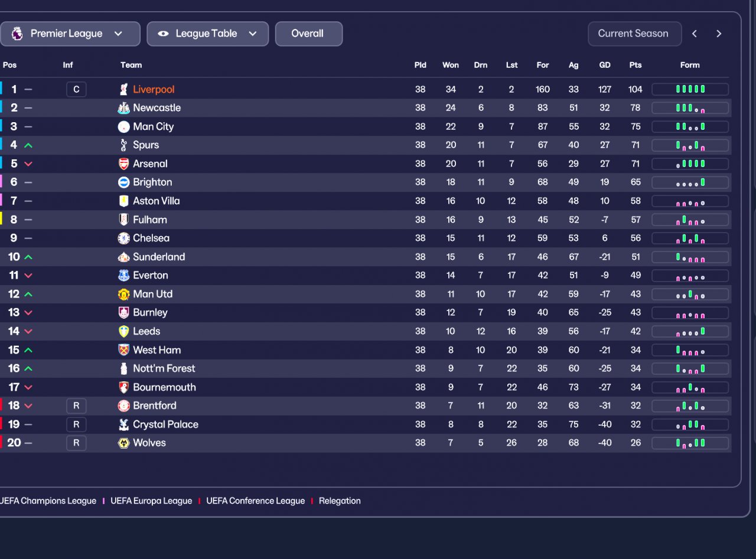Image resolution: width=756 pixels, height=559 pixels.
Task: Sort table by GD column header
Action: (605, 65)
